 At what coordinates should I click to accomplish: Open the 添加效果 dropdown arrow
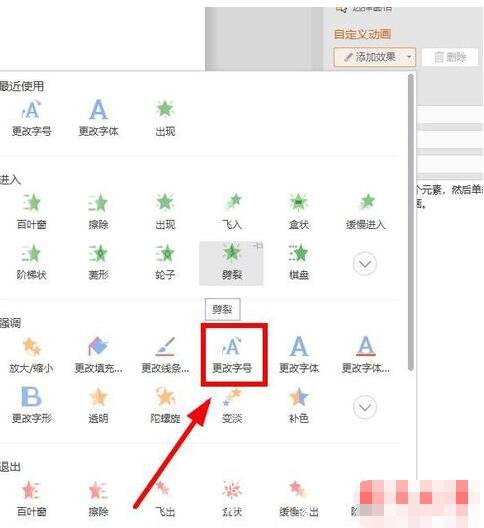point(409,57)
